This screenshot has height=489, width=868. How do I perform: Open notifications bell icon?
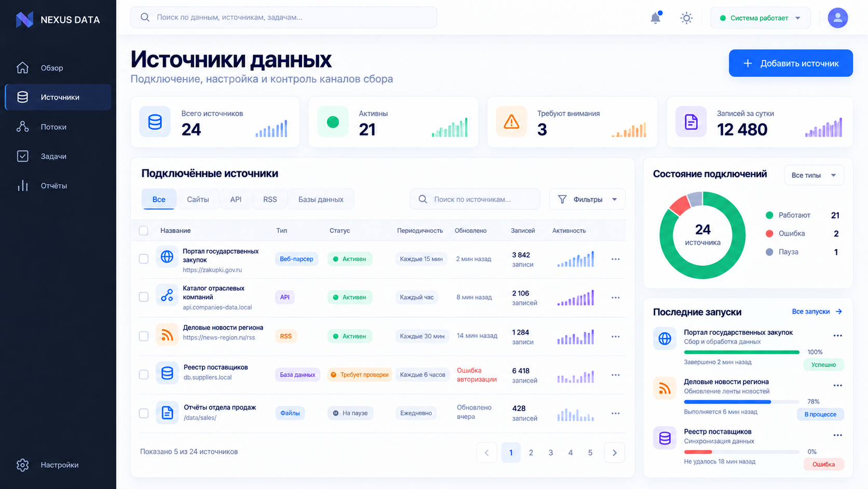click(x=656, y=18)
